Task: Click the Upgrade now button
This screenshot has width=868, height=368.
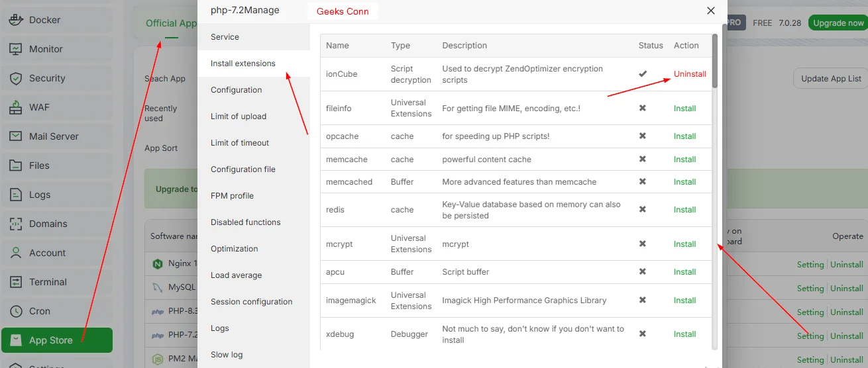Action: pos(838,23)
